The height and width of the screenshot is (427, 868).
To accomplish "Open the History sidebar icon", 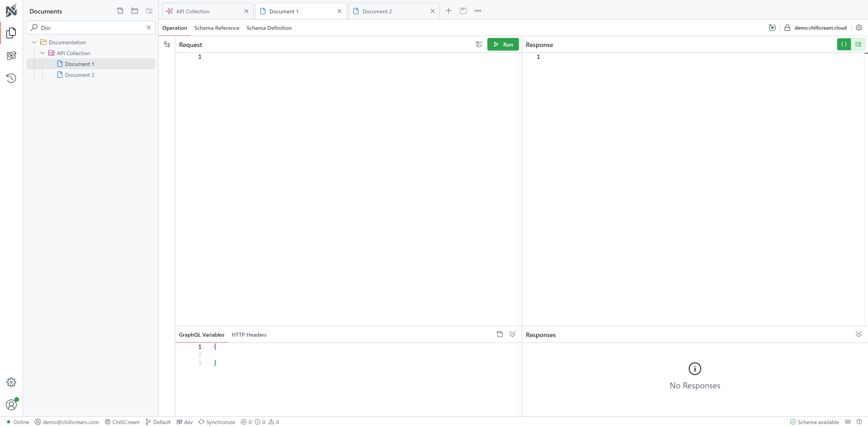I will 11,78.
